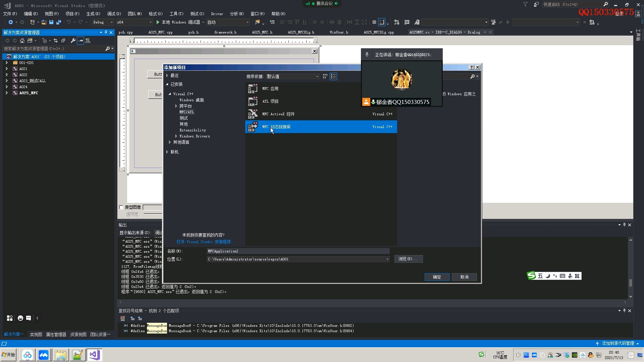Screen dimensions: 644x362
Task: Click the Navigate Backward toolbar arrow
Action: pos(11,22)
